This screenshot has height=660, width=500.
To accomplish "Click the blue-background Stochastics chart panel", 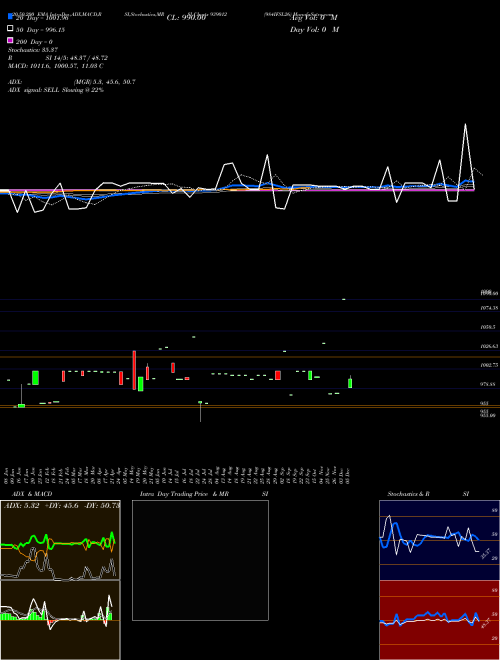I will tap(439, 540).
